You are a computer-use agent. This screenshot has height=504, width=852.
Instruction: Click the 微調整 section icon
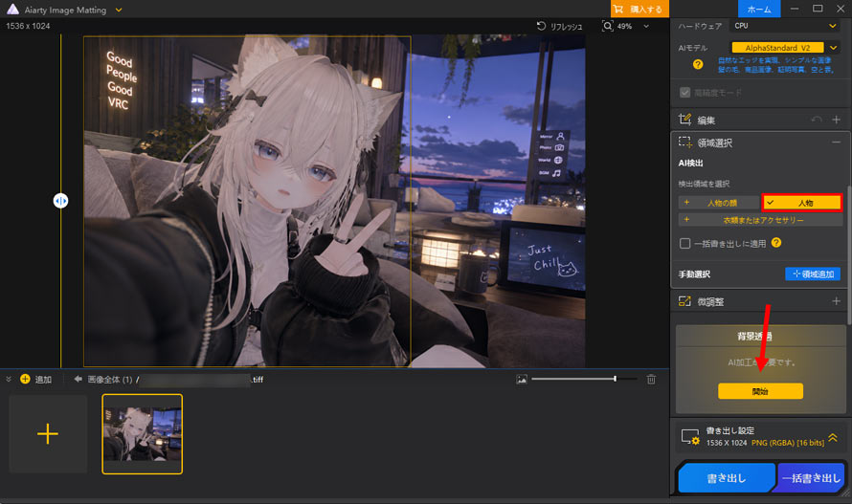pos(684,301)
